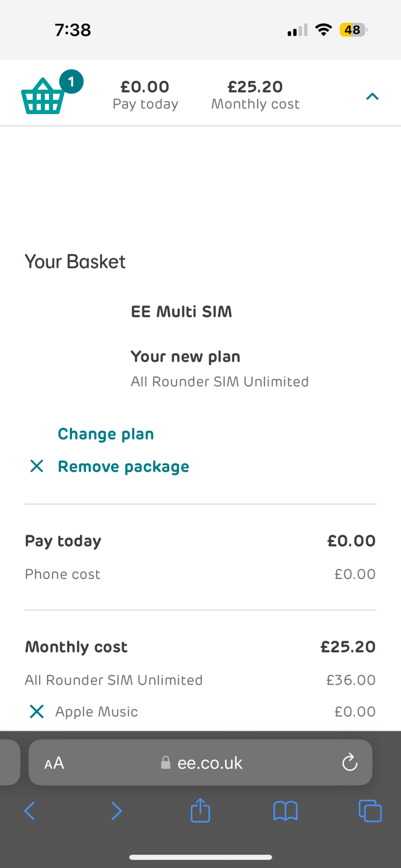Open Safari AA reader settings
401x868 pixels.
tap(54, 763)
